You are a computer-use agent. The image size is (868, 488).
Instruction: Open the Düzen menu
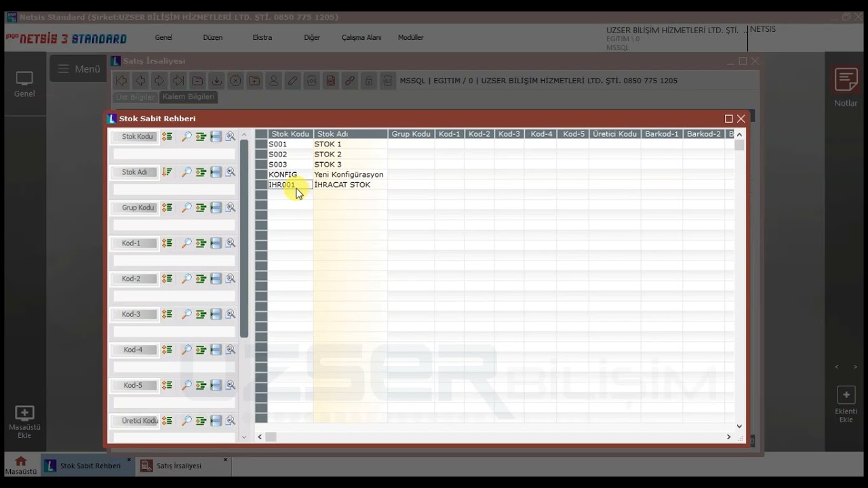(213, 38)
